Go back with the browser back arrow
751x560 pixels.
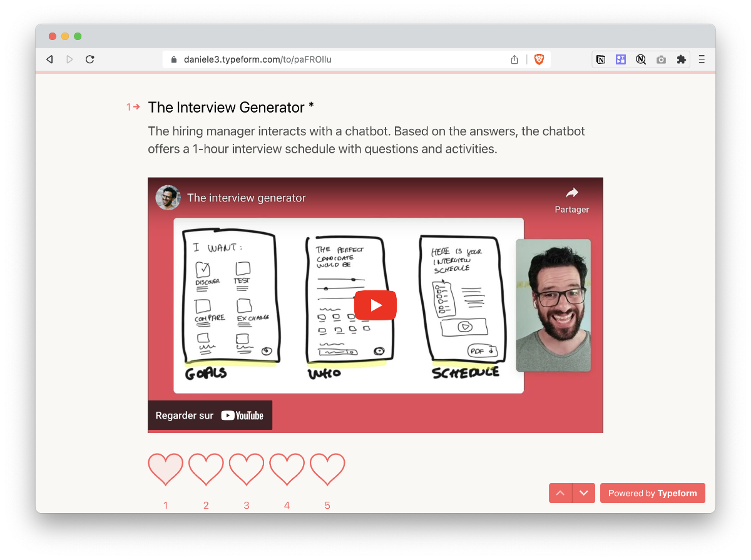pos(49,59)
